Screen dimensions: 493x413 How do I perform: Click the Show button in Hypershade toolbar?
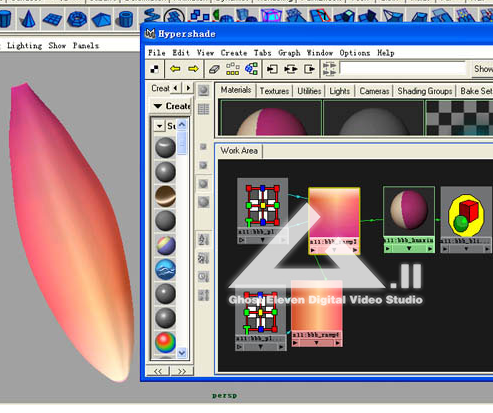click(x=482, y=69)
